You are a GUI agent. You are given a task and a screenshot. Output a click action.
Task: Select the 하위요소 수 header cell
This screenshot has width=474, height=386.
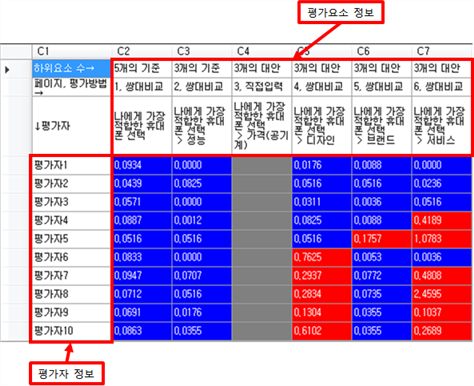(71, 69)
